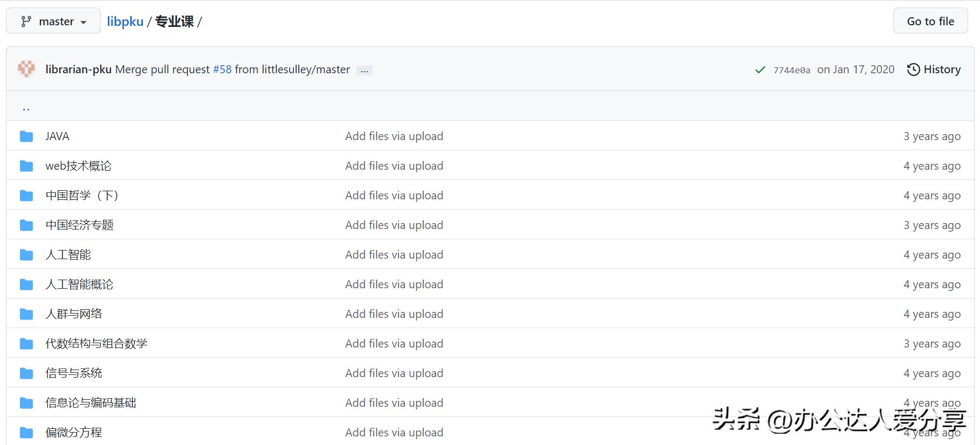Open the 中国经济专题 row commit message
The width and height of the screenshot is (980, 445).
click(x=394, y=225)
